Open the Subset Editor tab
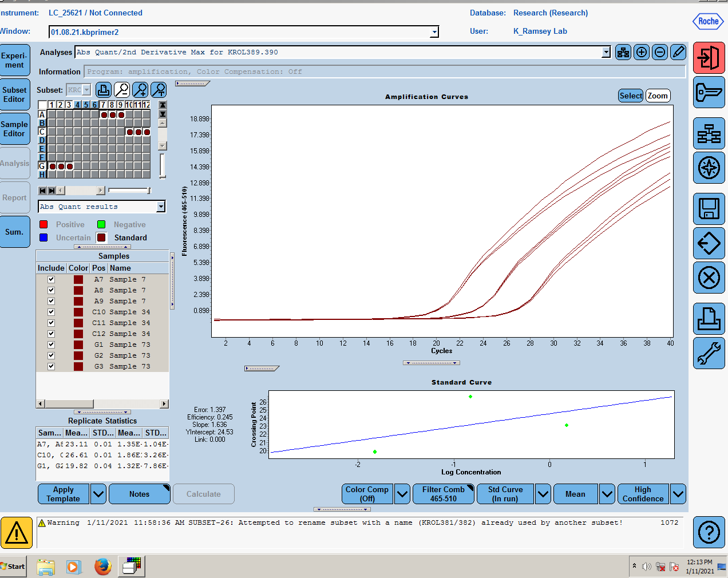Image resolution: width=728 pixels, height=578 pixels. point(14,94)
